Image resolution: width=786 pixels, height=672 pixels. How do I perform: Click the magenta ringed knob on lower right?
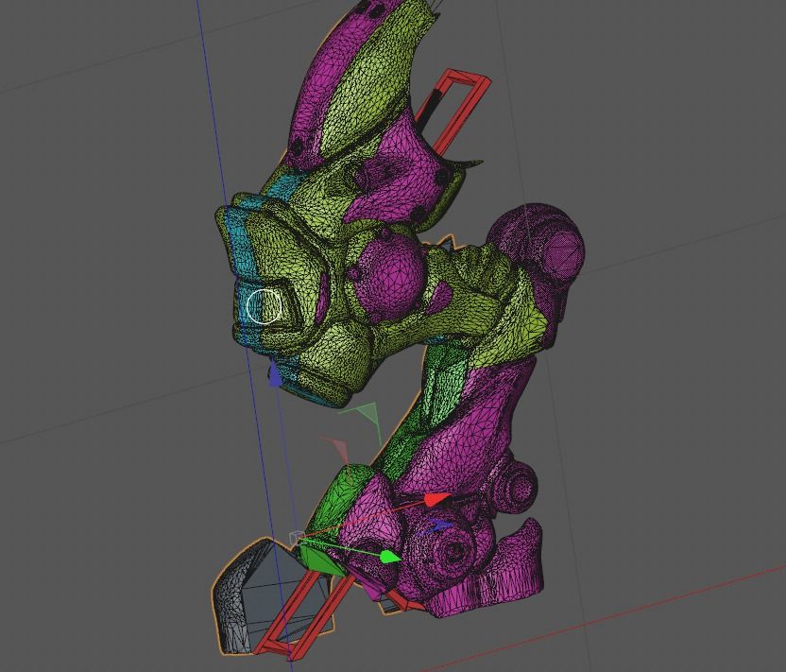coord(519,487)
